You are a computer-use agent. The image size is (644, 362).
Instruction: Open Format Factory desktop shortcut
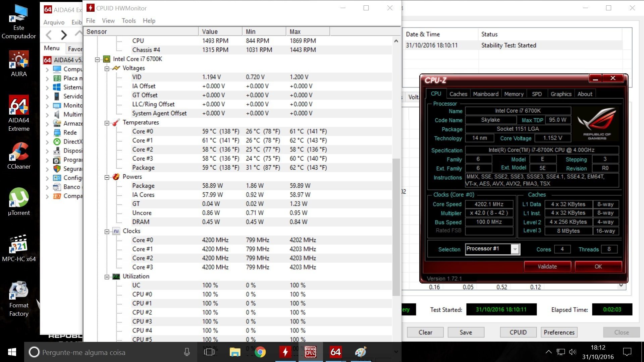(19, 298)
